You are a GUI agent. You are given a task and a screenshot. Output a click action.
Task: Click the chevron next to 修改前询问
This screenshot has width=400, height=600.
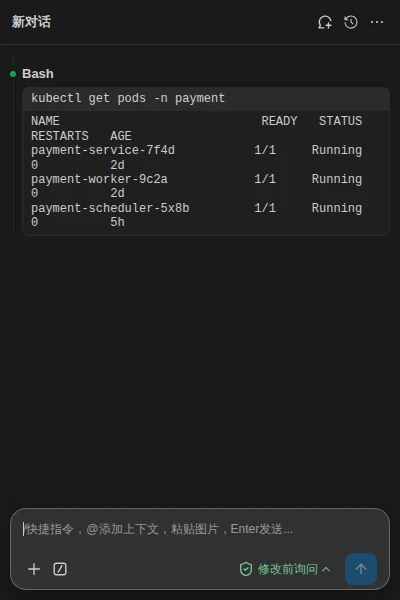(326, 569)
